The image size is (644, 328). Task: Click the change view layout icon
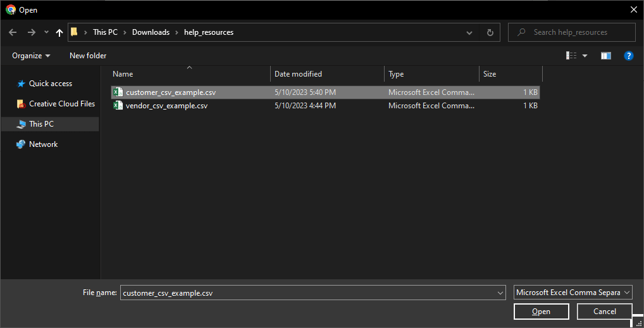tap(571, 56)
